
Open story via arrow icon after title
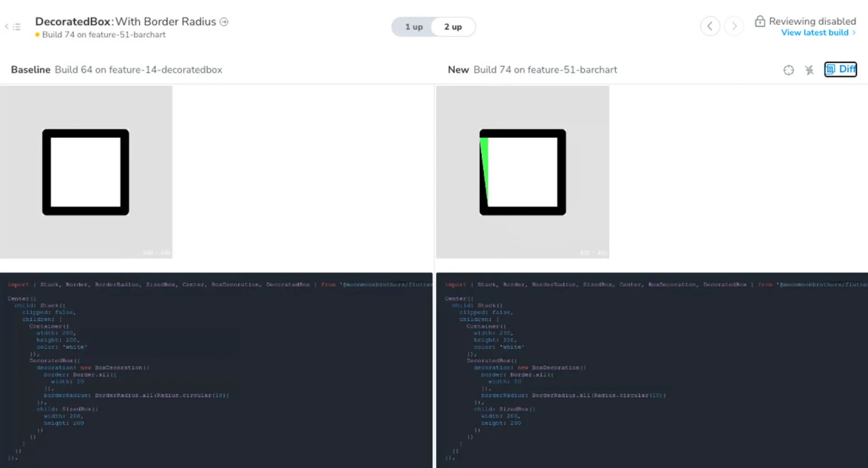224,22
